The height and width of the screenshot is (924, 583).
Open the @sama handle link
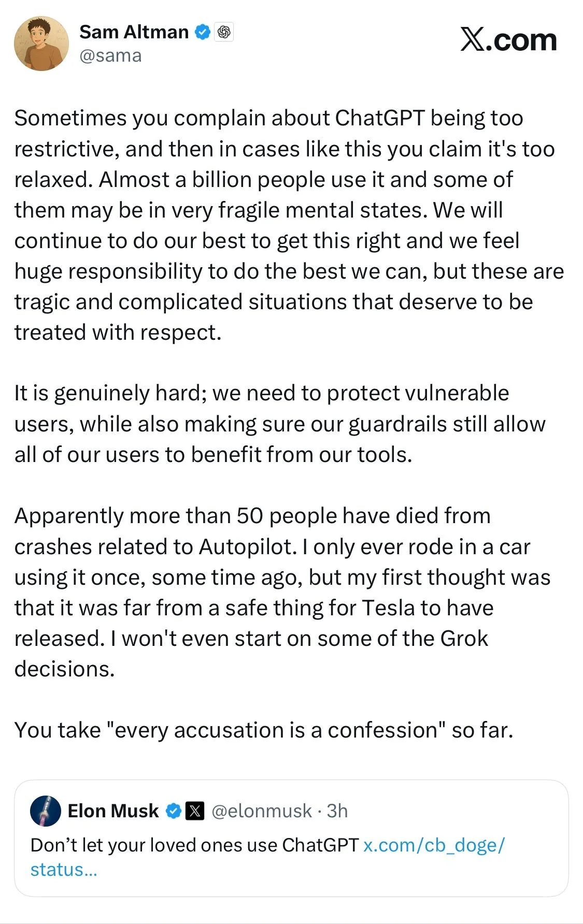click(x=110, y=55)
